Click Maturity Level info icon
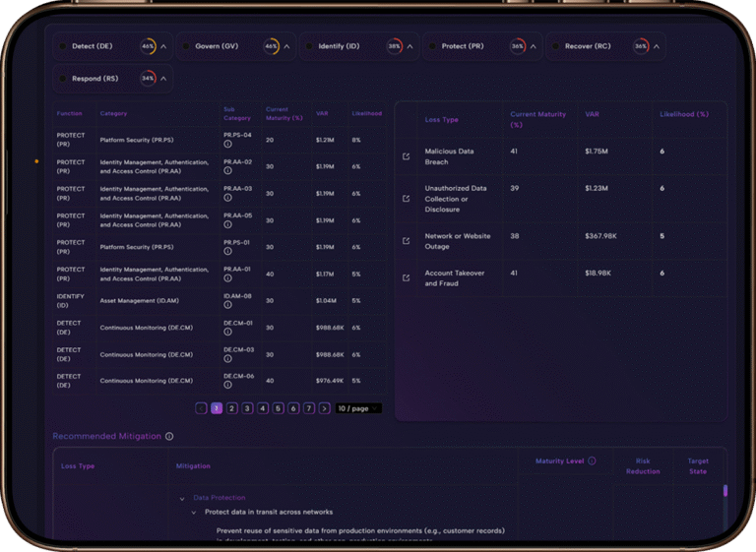 pos(592,460)
